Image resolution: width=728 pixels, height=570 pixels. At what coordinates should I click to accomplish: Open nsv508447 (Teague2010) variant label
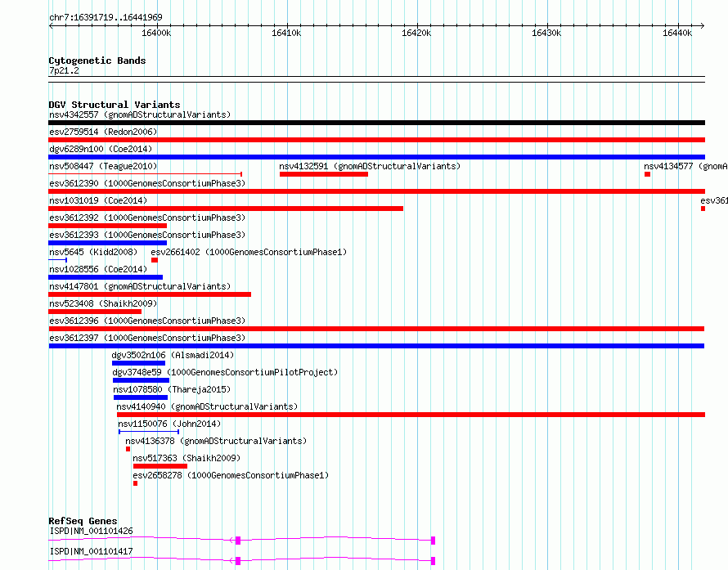tap(103, 166)
